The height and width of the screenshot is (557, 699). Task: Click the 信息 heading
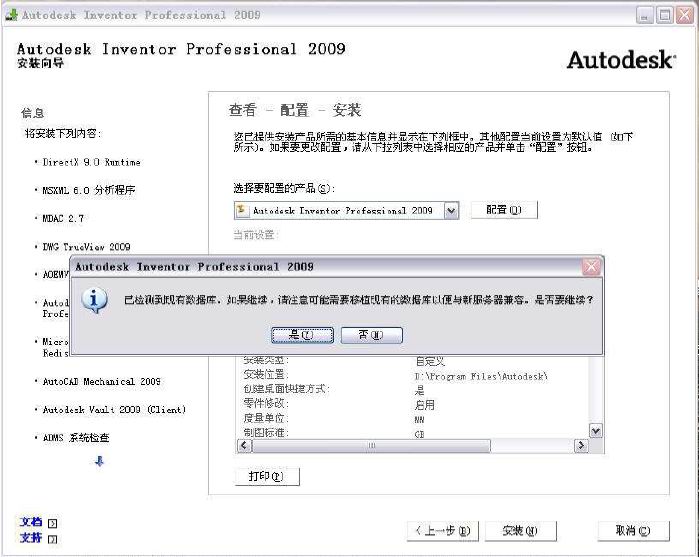coord(33,113)
